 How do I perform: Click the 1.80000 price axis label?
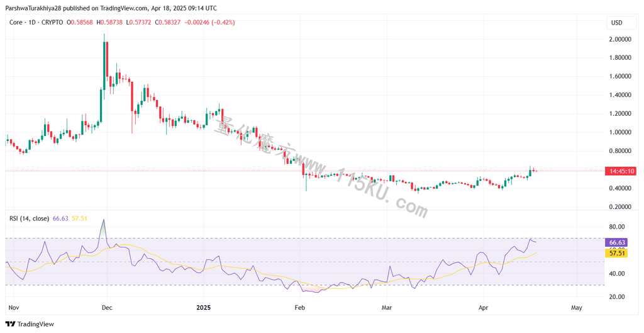click(x=621, y=57)
